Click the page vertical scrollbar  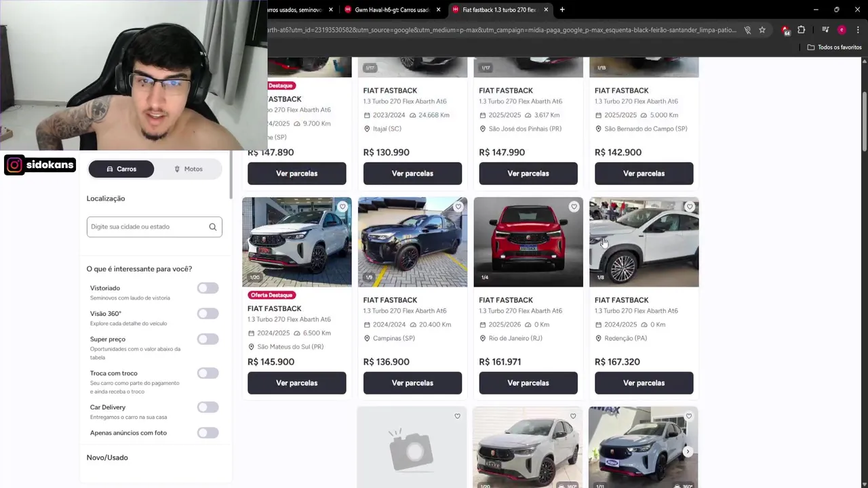coord(865,122)
